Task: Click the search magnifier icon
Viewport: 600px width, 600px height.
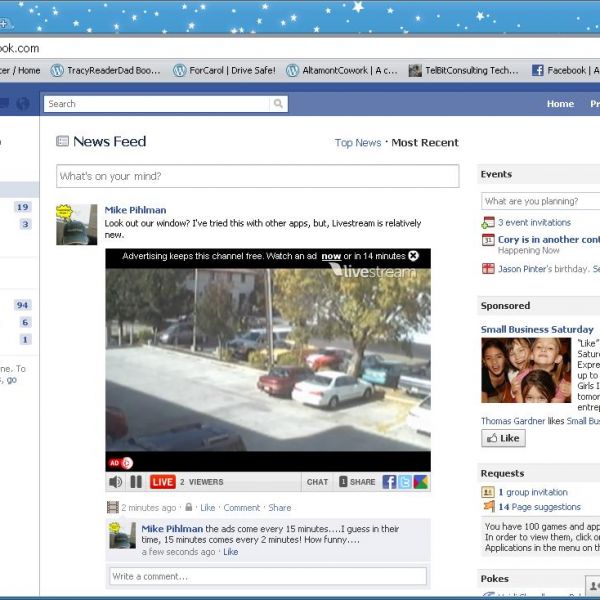Action: click(278, 104)
